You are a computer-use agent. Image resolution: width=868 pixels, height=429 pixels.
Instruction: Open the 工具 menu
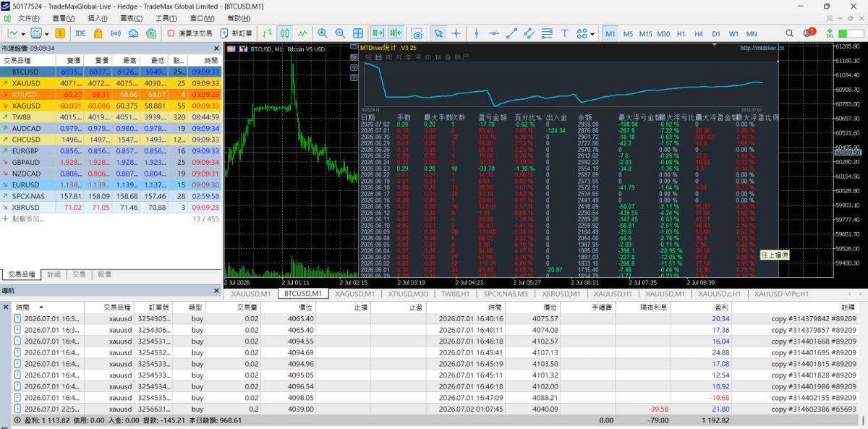pos(166,18)
